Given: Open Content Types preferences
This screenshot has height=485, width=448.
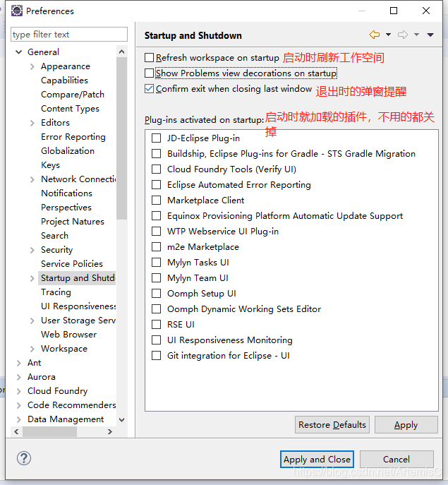Looking at the screenshot, I should (70, 109).
